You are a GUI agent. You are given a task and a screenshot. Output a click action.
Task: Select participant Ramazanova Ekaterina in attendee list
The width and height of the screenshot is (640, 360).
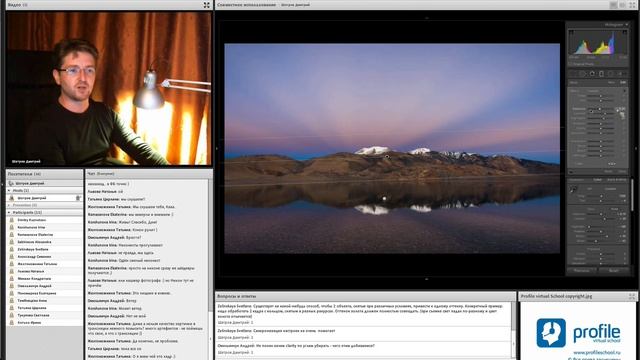pos(45,235)
